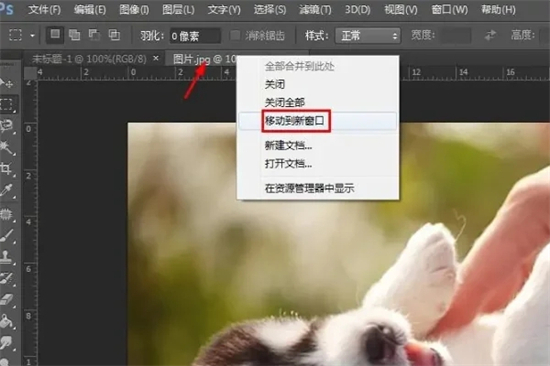550x366 pixels.
Task: Click the ruler origin corner box
Action: [30, 73]
